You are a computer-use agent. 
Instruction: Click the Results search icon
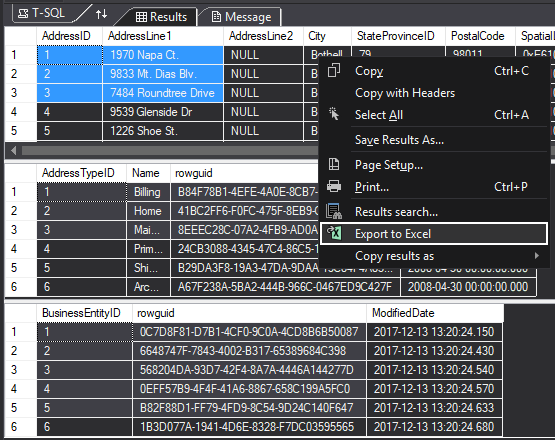coord(334,211)
